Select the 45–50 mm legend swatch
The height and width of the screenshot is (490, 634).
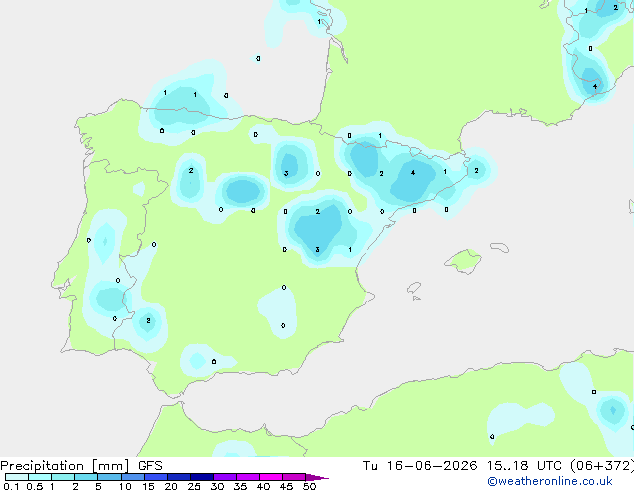pyautogui.click(x=294, y=477)
